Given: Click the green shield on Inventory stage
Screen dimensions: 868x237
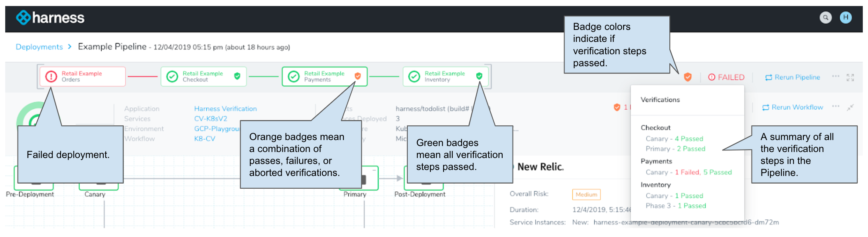Looking at the screenshot, I should click(479, 76).
